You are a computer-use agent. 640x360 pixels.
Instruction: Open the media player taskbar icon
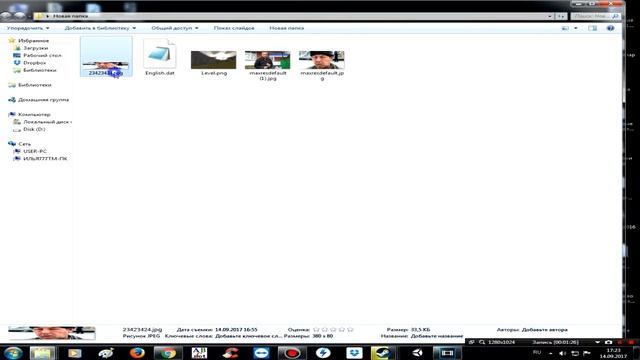(x=74, y=353)
